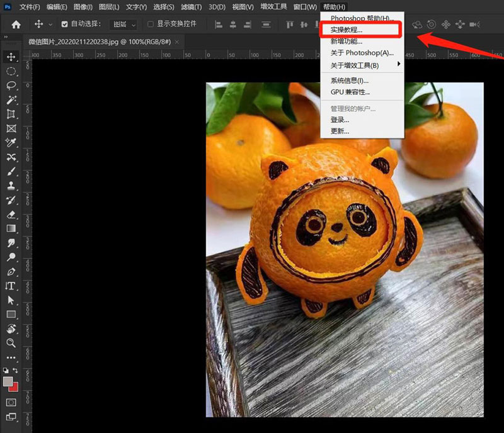
Task: Open the 文件(F) menu
Action: tap(30, 7)
